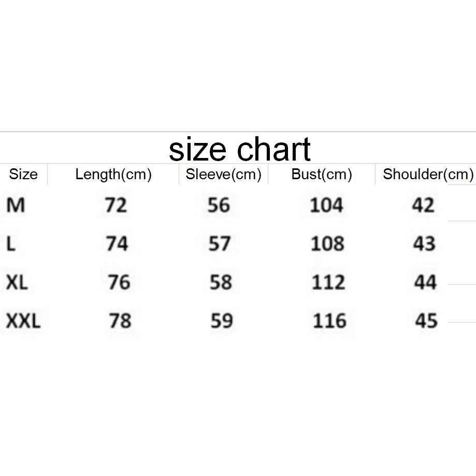
Task: Select the sleeve value 57
Action: [x=220, y=243]
